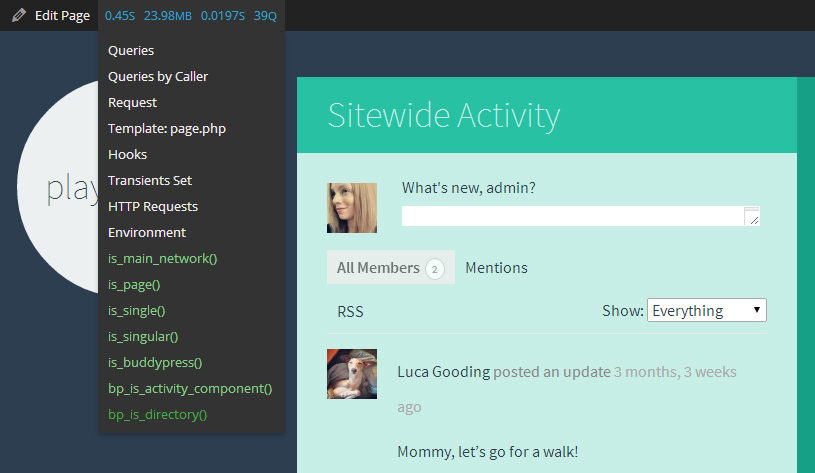
Task: Open the Request panel entry
Action: click(x=132, y=102)
